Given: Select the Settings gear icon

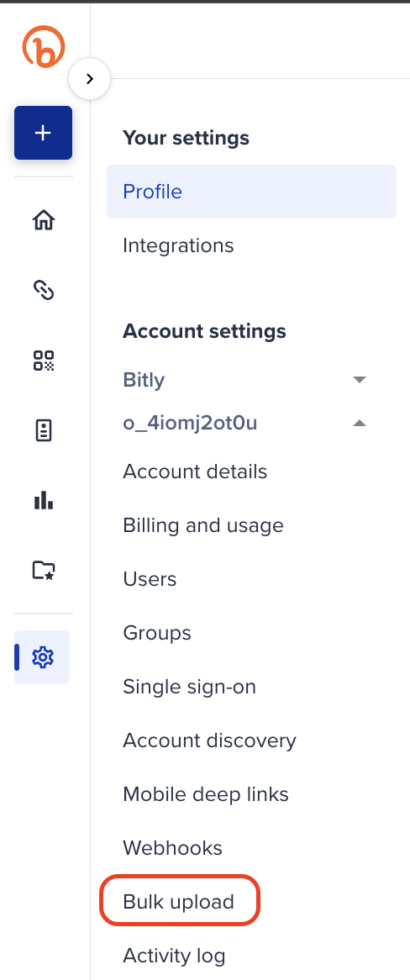Looking at the screenshot, I should pos(43,657).
